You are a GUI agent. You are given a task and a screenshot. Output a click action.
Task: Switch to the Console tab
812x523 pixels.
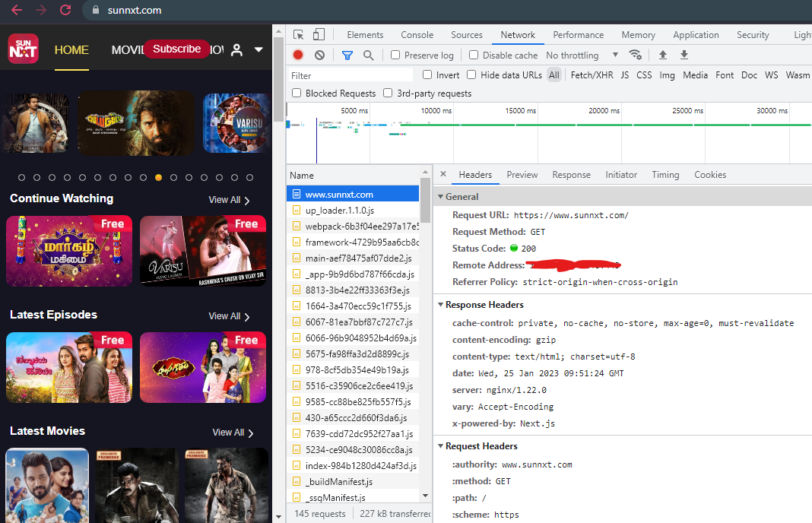coord(417,35)
